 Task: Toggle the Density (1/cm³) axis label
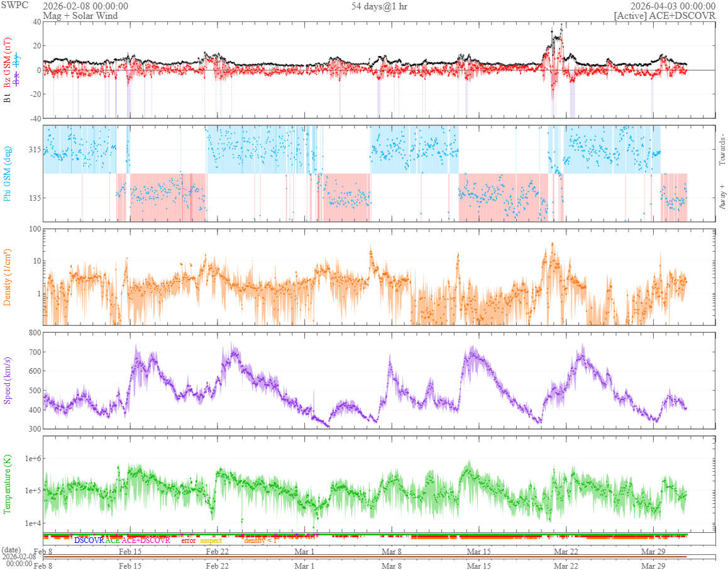[7, 277]
